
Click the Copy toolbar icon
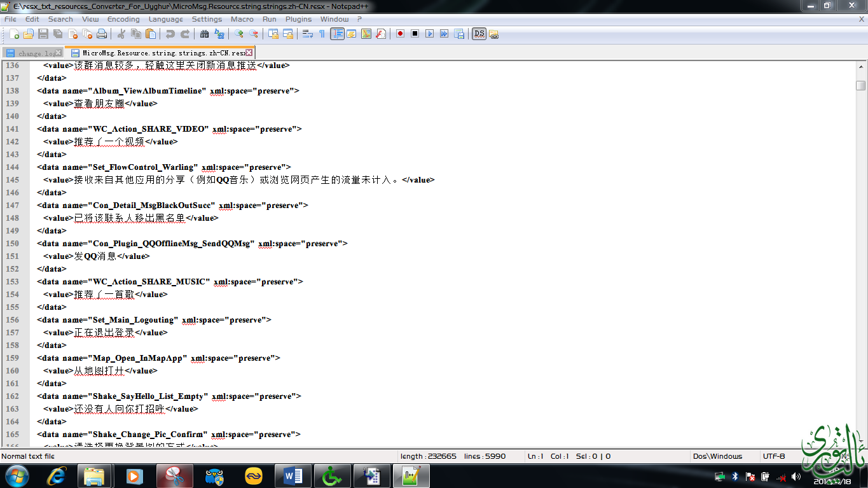click(135, 34)
